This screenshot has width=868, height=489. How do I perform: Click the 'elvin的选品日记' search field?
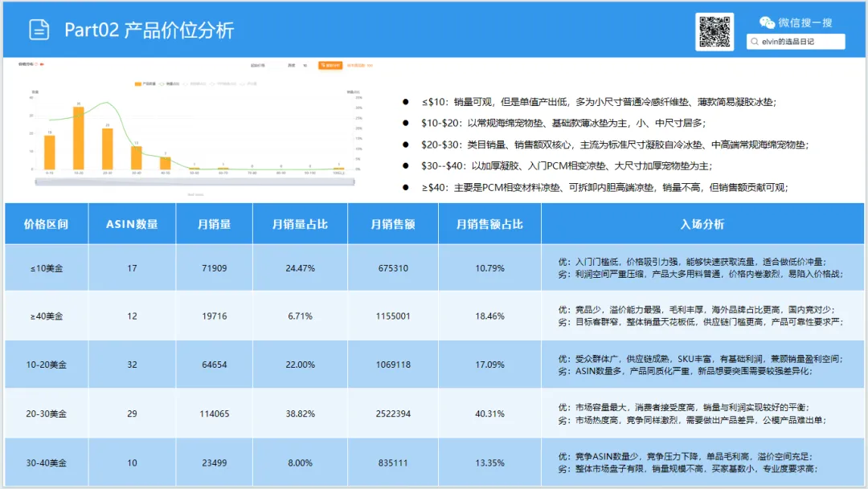796,42
